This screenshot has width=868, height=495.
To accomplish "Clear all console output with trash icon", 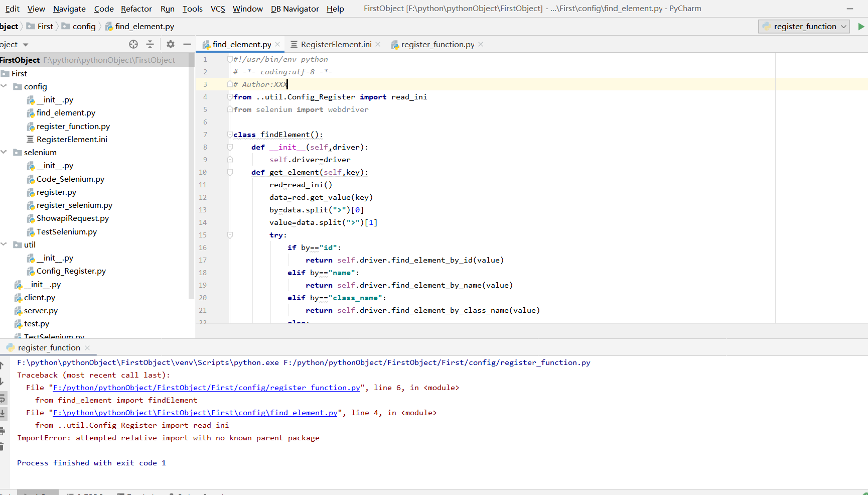I will point(2,446).
